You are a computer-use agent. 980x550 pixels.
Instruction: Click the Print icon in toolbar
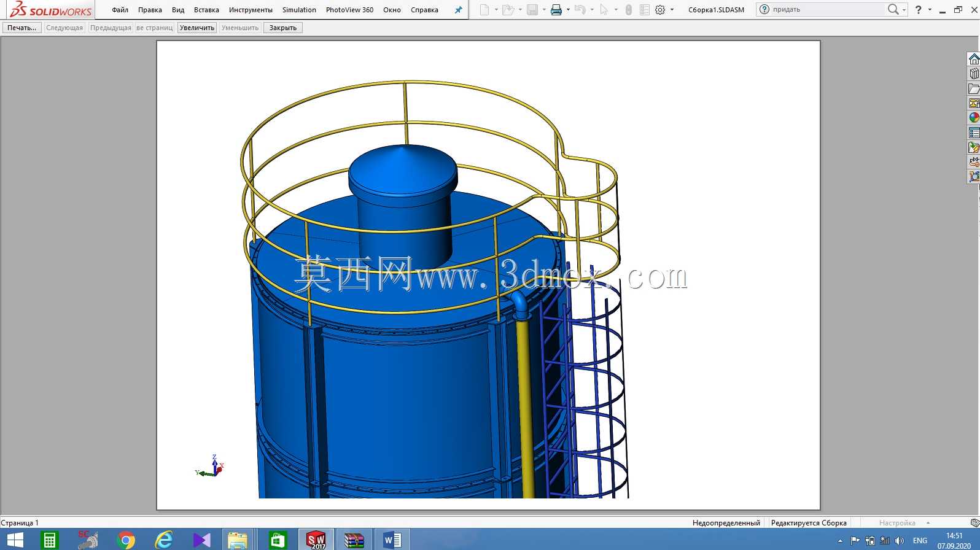tap(556, 10)
